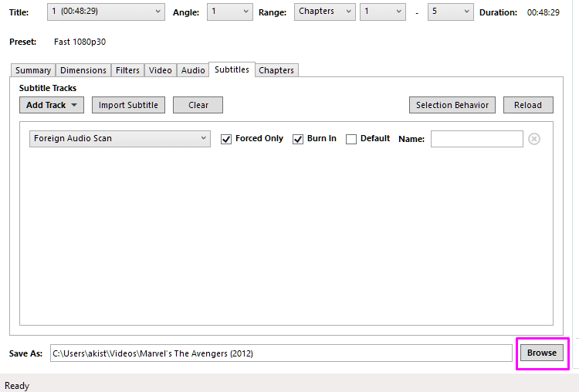Focus the subtitle Name field

click(477, 139)
